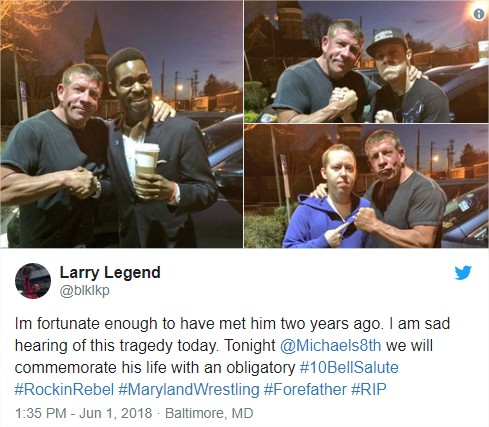Open the #Forefather hashtag
Image resolution: width=489 pixels, height=427 pixels.
coord(305,389)
